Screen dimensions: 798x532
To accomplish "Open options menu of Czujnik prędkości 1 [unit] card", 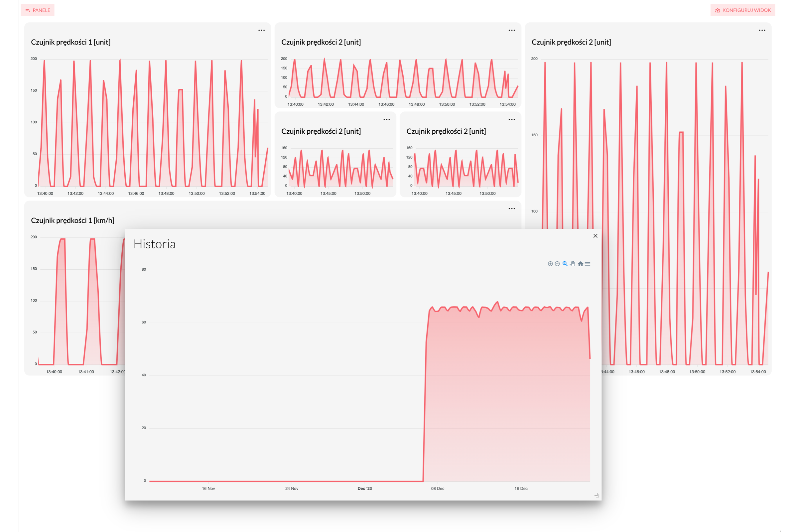I will (x=261, y=30).
